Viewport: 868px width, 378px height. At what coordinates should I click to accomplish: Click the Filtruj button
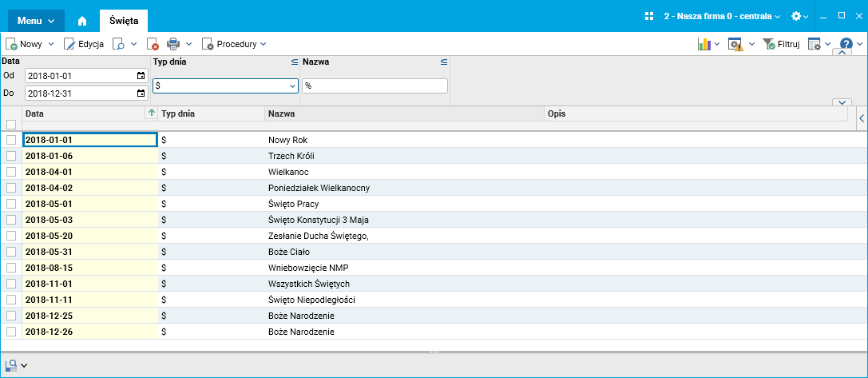781,44
